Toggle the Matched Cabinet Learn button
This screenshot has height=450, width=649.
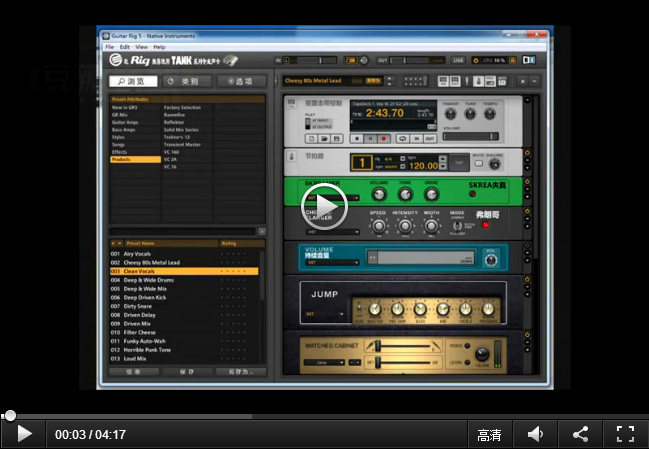(x=467, y=362)
